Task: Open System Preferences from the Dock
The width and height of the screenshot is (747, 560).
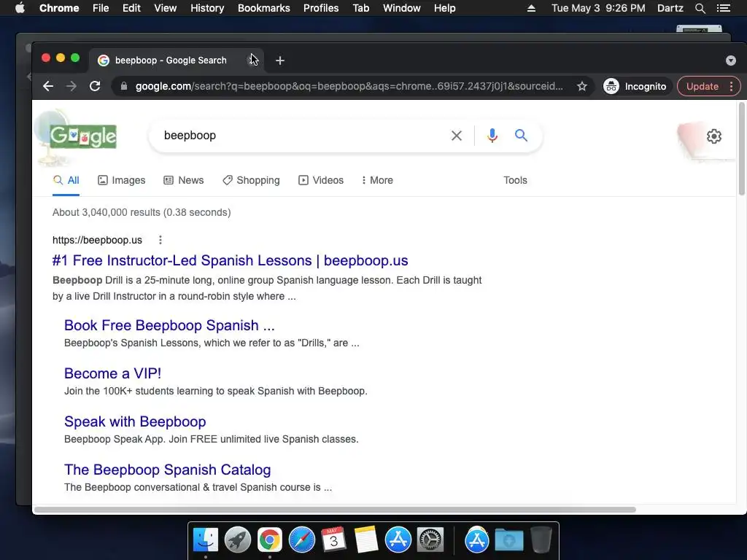Action: 430,540
